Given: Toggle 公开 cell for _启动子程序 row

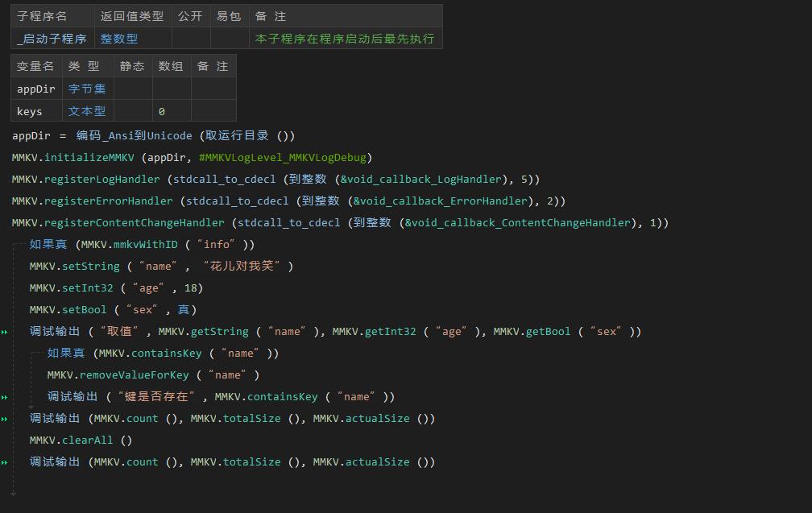Looking at the screenshot, I should pos(191,39).
